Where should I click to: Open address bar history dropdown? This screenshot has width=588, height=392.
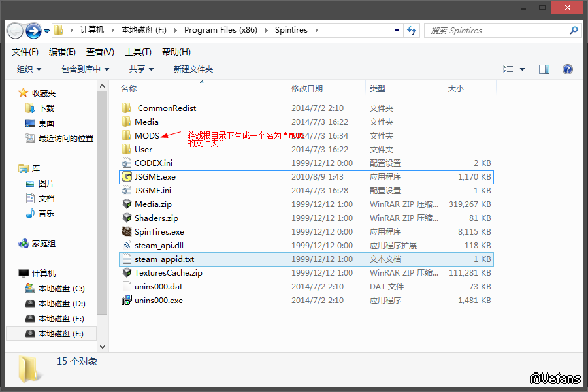[397, 31]
